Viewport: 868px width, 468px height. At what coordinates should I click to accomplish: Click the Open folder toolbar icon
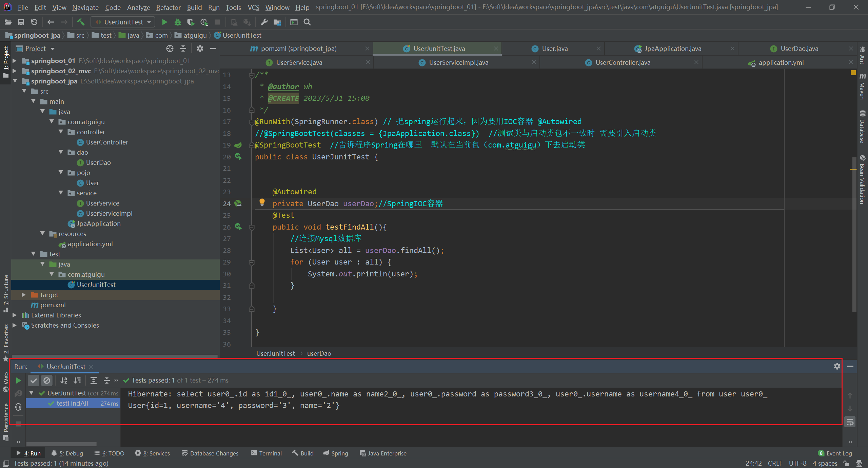[x=8, y=22]
